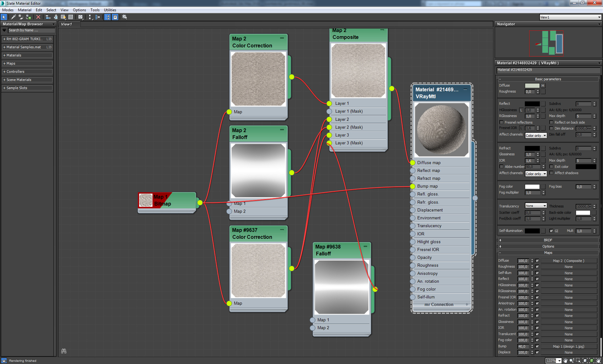Toggle the GI checkbox next to Self-illumination
The height and width of the screenshot is (364, 603).
(551, 231)
